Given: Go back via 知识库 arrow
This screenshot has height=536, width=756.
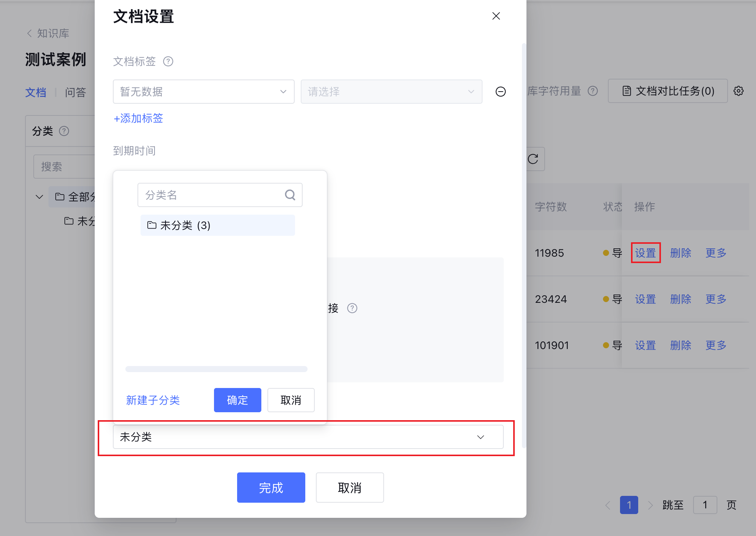Looking at the screenshot, I should [x=30, y=33].
